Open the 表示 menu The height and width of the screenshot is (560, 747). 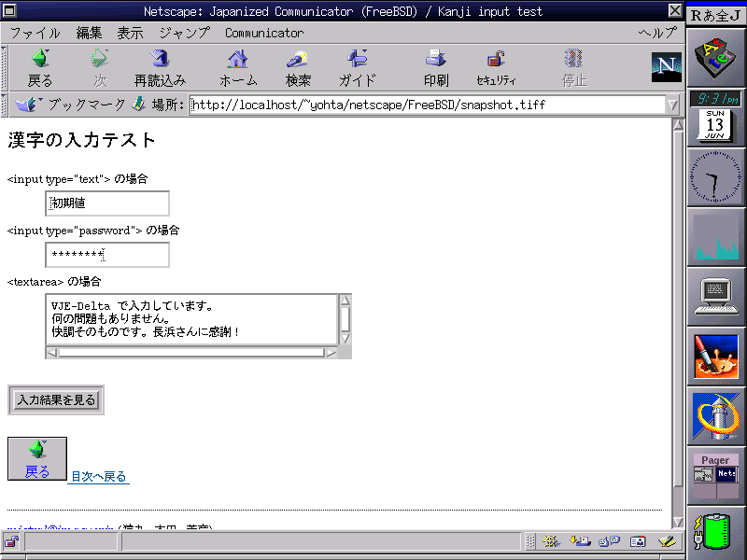[130, 33]
